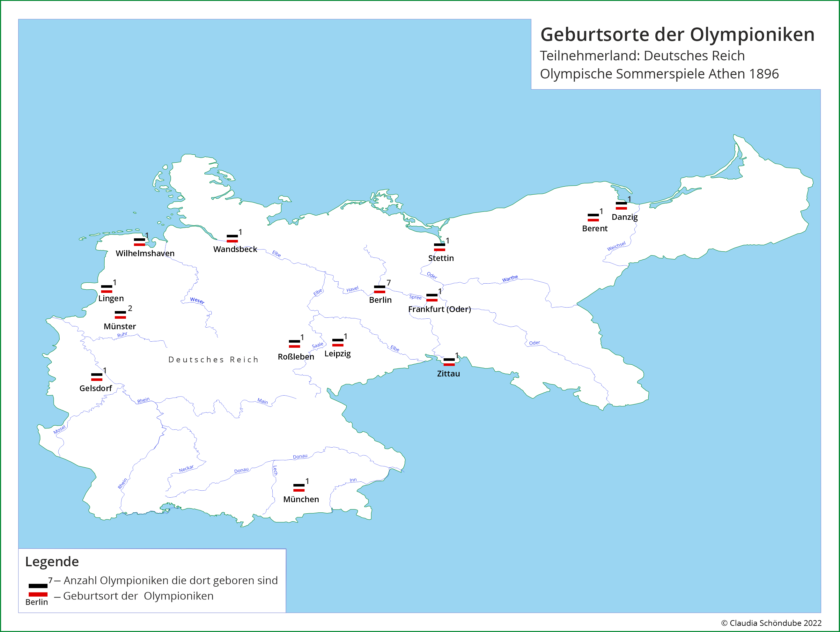Click the Berent flag marker
This screenshot has width=840, height=632.
point(593,218)
